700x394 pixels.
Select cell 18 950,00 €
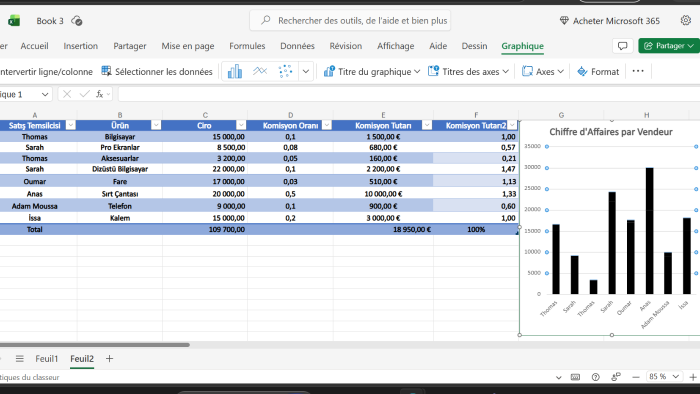[x=383, y=229]
